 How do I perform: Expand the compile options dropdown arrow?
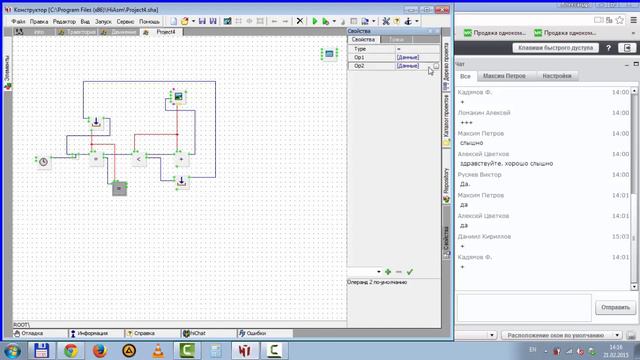(334, 21)
